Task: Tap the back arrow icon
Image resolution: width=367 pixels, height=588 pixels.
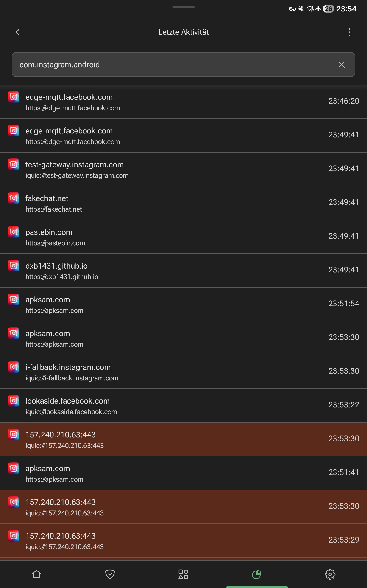Action: click(x=18, y=32)
